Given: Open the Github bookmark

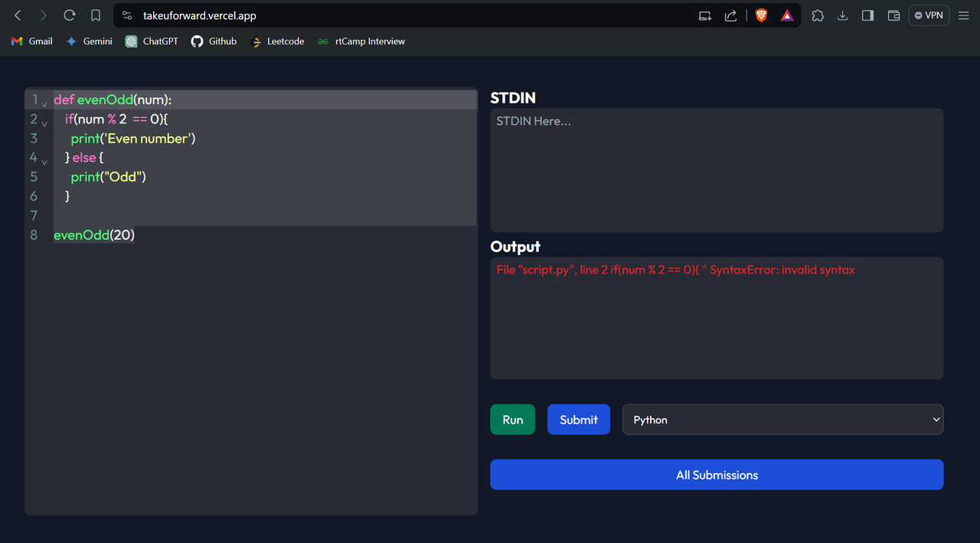Looking at the screenshot, I should (x=214, y=41).
